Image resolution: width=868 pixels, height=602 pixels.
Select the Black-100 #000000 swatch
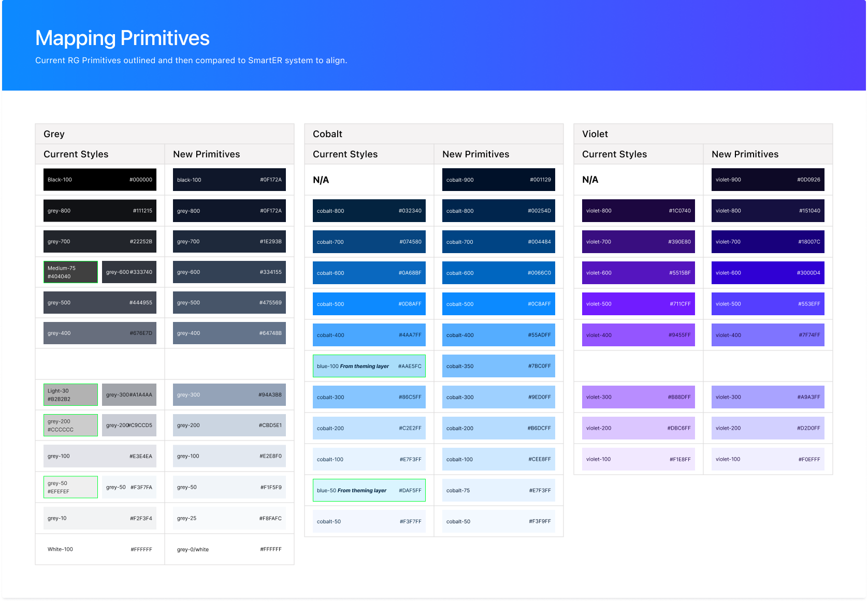point(100,180)
